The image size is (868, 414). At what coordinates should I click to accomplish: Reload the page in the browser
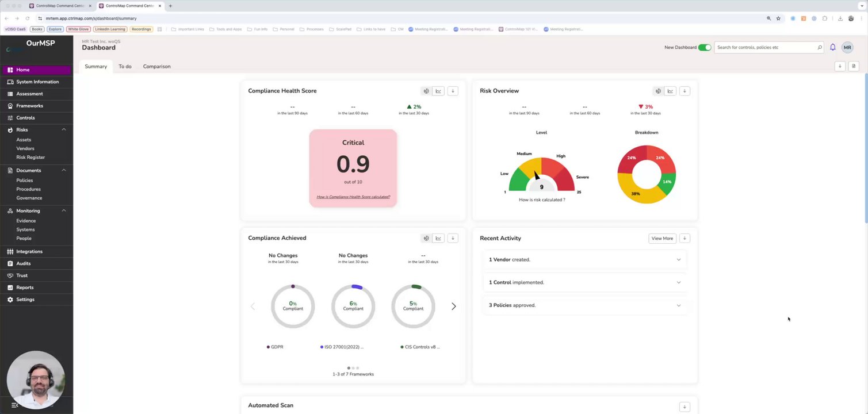click(27, 18)
